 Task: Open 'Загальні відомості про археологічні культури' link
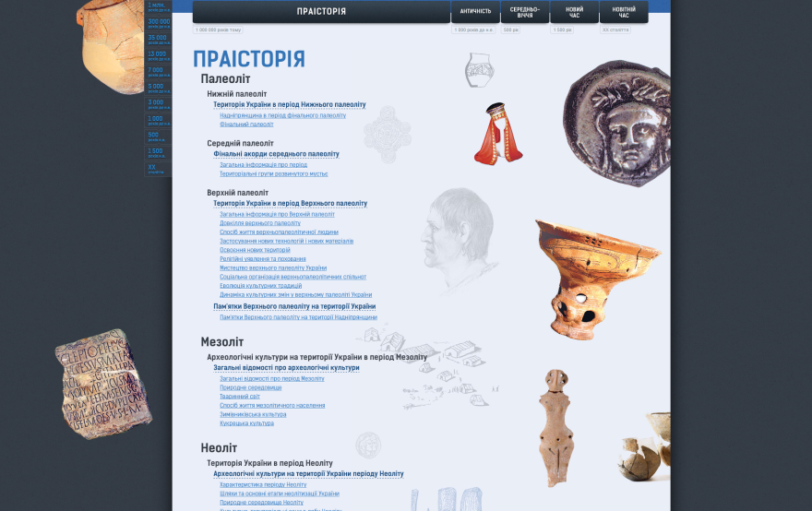[286, 368]
